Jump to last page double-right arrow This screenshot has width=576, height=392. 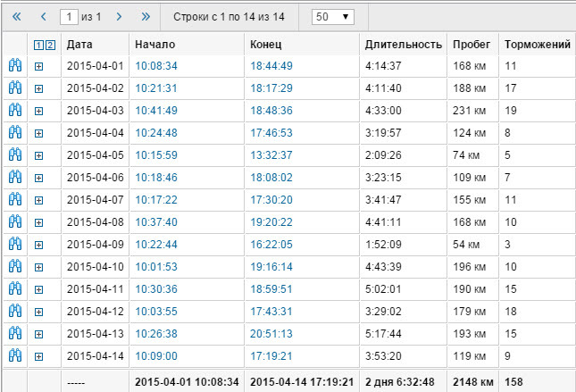pos(146,17)
